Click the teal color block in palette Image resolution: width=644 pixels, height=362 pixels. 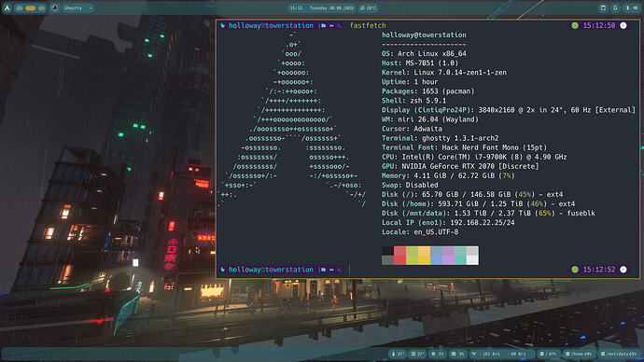[460, 256]
